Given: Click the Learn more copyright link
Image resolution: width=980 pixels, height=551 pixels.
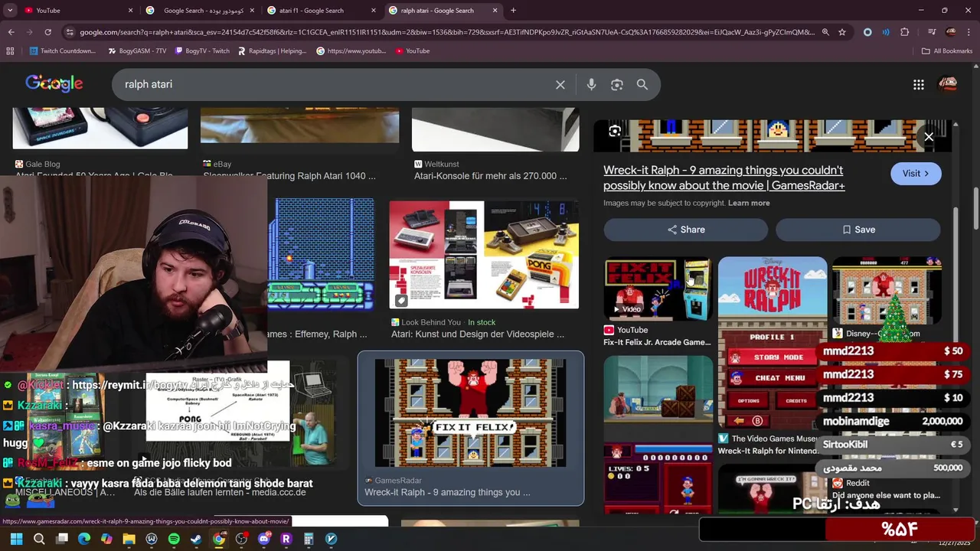Looking at the screenshot, I should pyautogui.click(x=749, y=203).
